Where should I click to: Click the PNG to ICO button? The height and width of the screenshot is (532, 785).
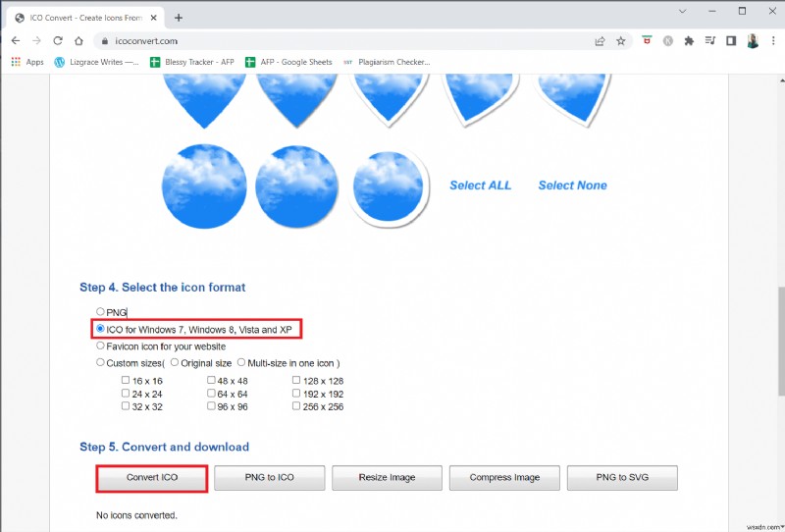coord(269,478)
